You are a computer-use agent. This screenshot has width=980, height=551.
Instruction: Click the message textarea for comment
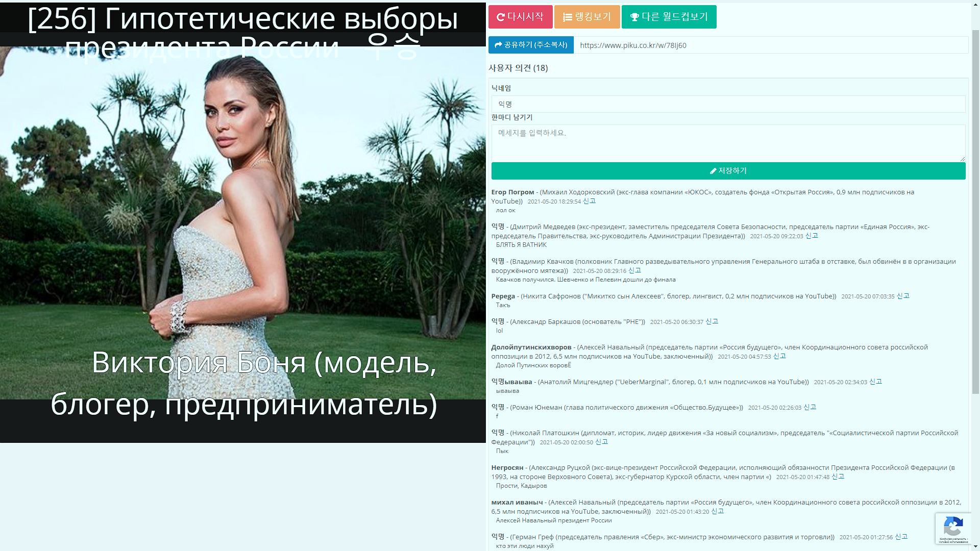[x=728, y=143]
